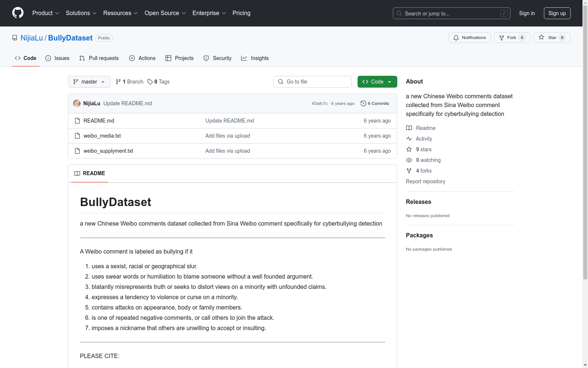
Task: Click NijiaLu's avatar in commit bar
Action: pyautogui.click(x=77, y=103)
